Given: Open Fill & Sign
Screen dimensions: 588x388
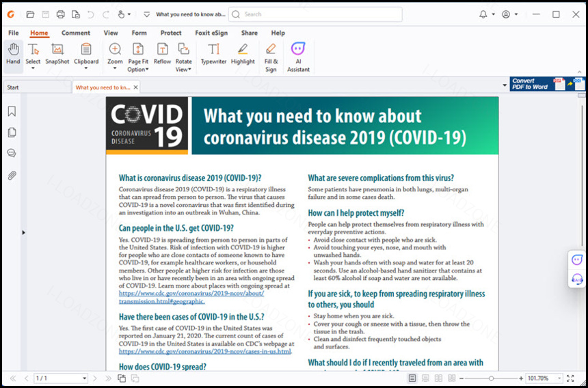Looking at the screenshot, I should (271, 57).
